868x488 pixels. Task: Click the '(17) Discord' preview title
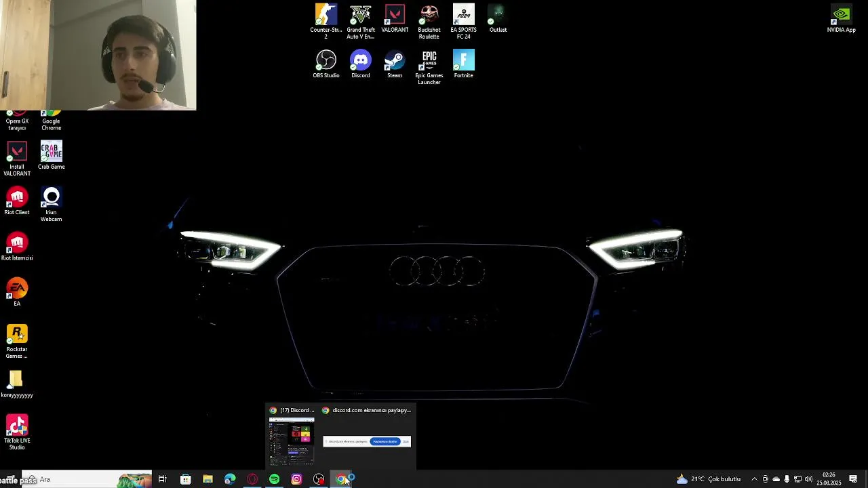(297, 410)
